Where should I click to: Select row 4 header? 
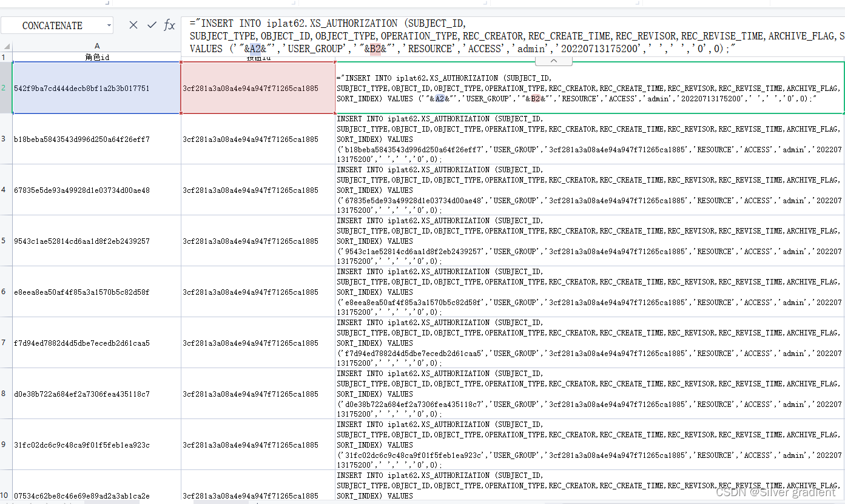pos(6,190)
